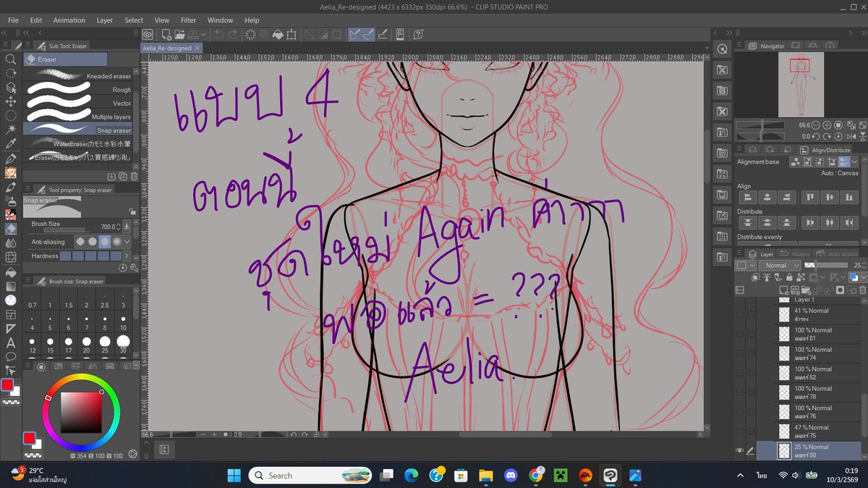Toggle the Snap to ruler button

pyautogui.click(x=355, y=34)
